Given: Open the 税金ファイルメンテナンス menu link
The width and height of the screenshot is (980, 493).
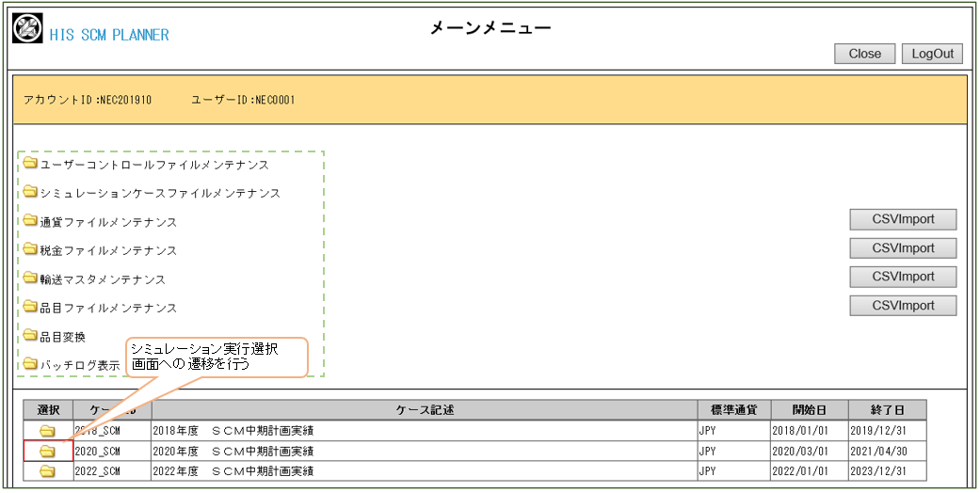Looking at the screenshot, I should pos(108,251).
